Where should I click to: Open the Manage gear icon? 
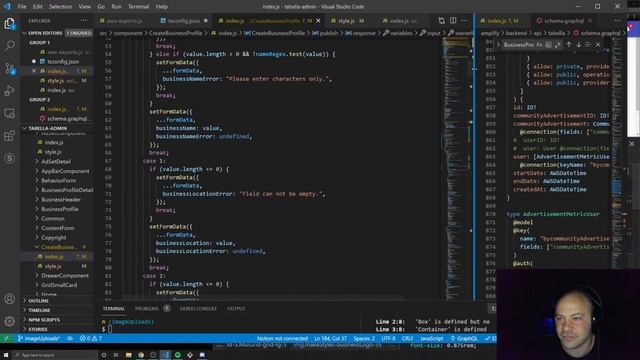(x=9, y=321)
